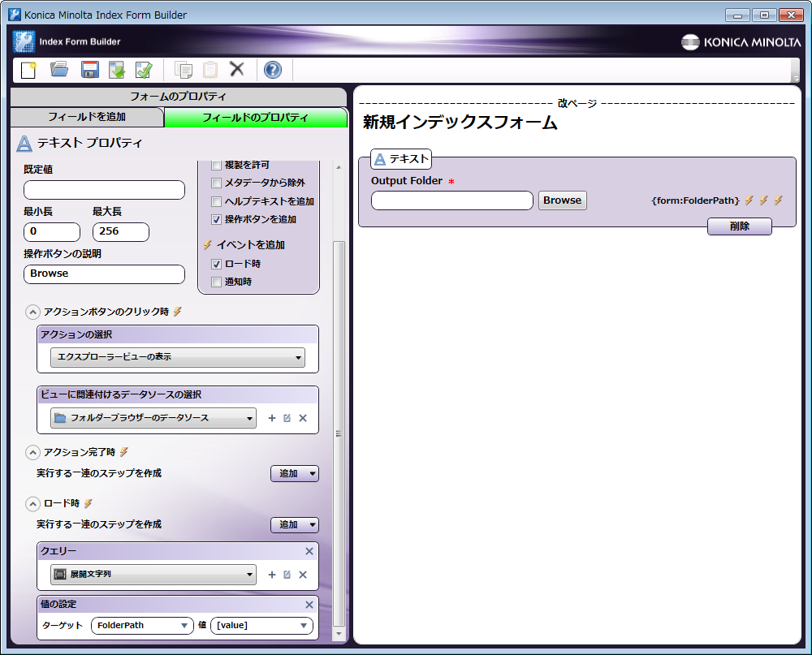Save the current form
This screenshot has width=812, height=655.
pos(89,70)
